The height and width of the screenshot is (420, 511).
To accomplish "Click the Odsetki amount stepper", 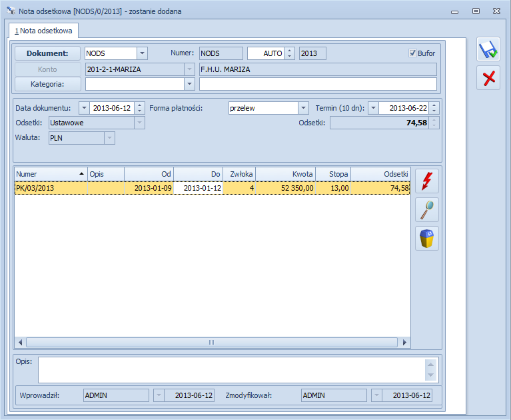I will [x=434, y=123].
